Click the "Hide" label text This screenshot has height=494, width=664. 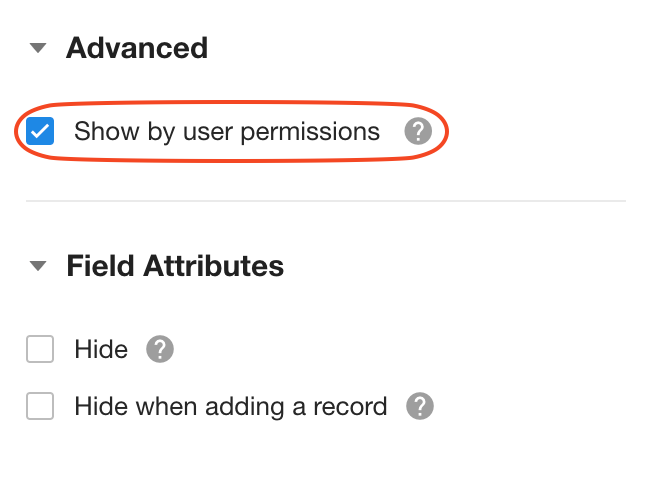[x=101, y=350]
